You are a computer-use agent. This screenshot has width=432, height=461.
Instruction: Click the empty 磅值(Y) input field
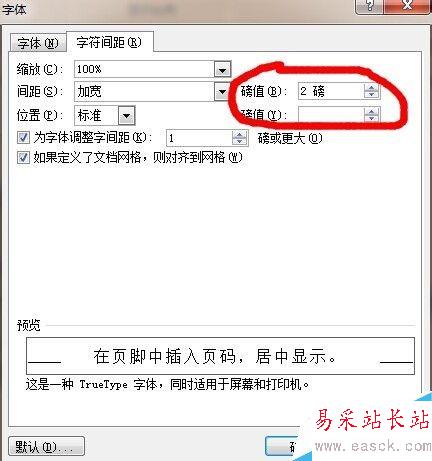(x=331, y=115)
